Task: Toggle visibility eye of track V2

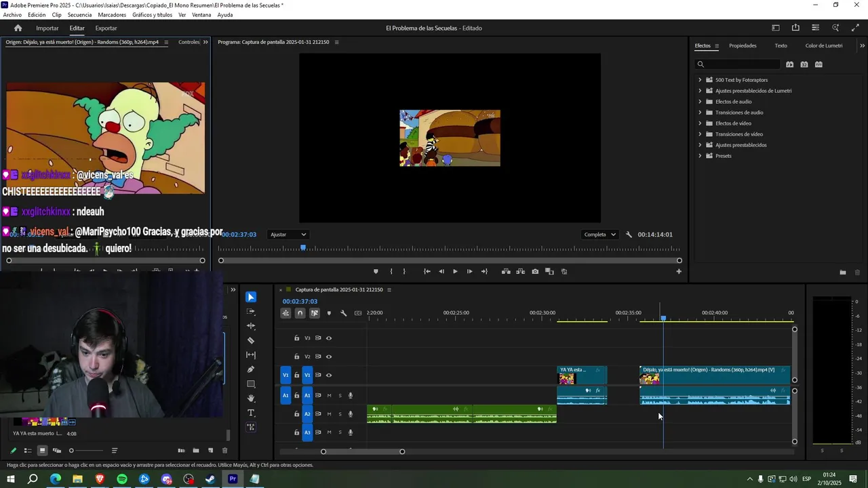Action: pyautogui.click(x=329, y=357)
